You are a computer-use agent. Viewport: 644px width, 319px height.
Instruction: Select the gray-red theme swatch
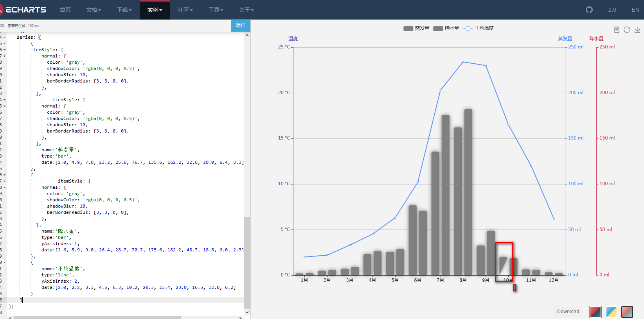(x=627, y=312)
